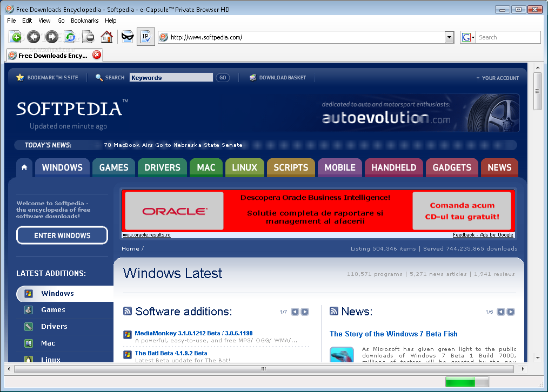Click the horizontal scrollbar thumb
Viewport: 548px width, 392px height.
tap(264, 369)
